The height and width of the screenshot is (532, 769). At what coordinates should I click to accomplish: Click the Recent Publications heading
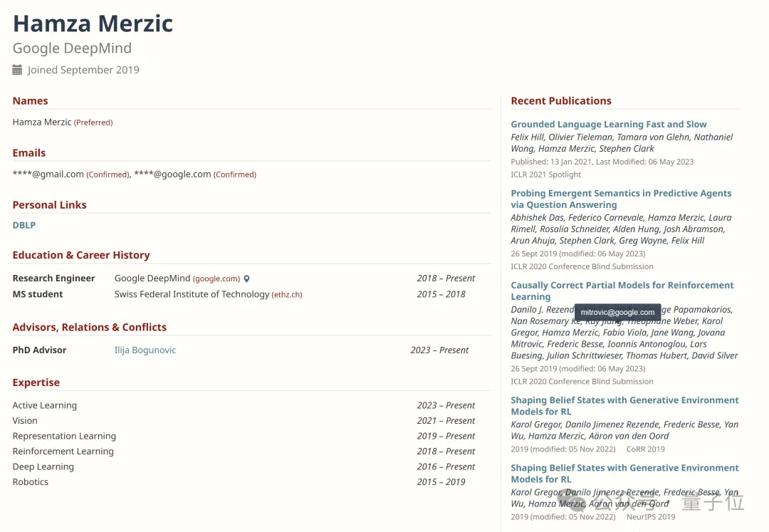point(561,100)
